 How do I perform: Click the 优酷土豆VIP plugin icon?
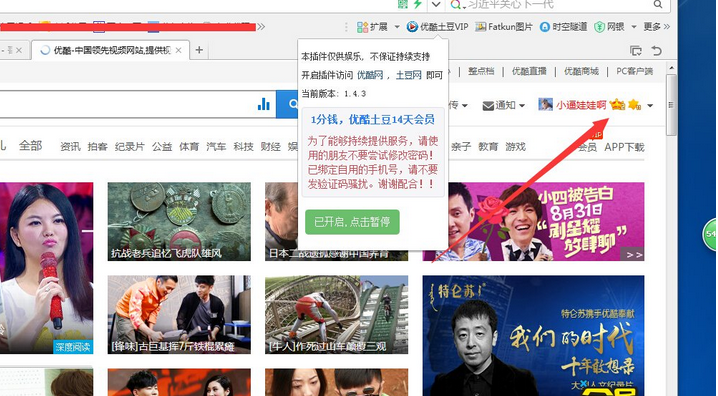[412, 27]
